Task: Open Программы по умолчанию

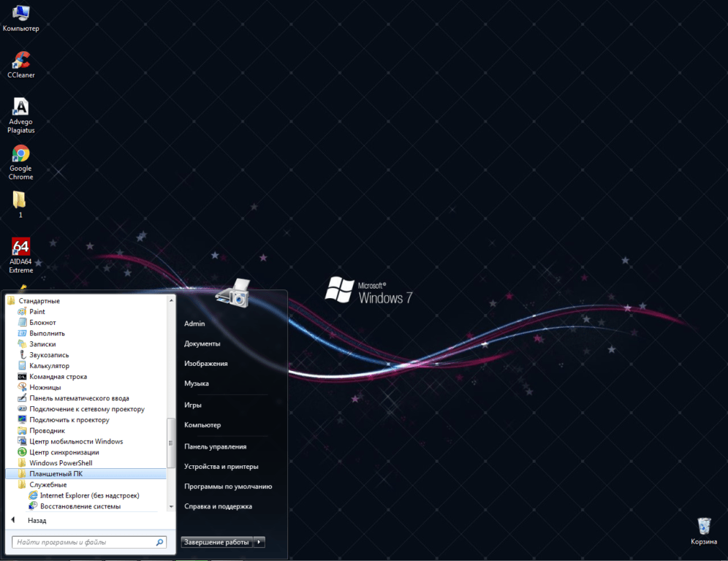Action: click(228, 486)
